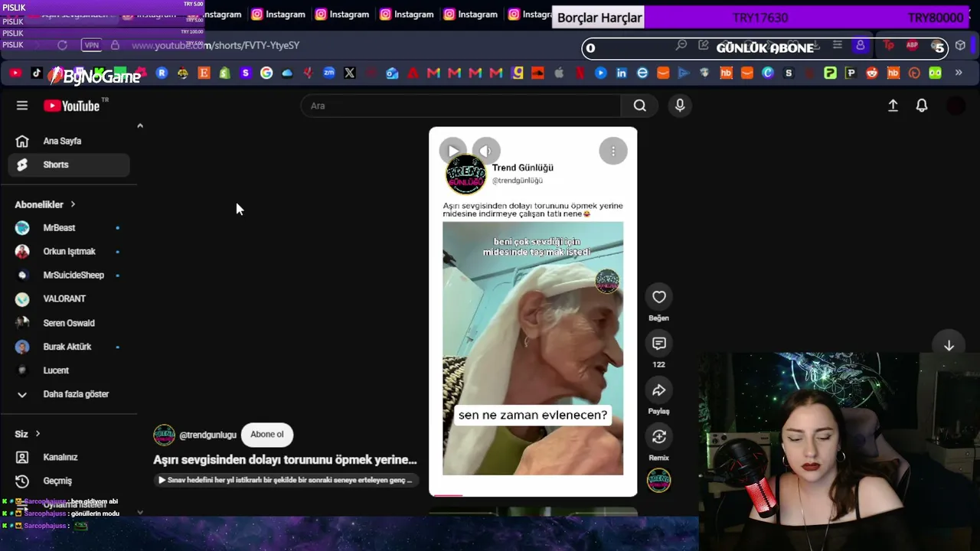Open the Google bookmark

tap(266, 73)
